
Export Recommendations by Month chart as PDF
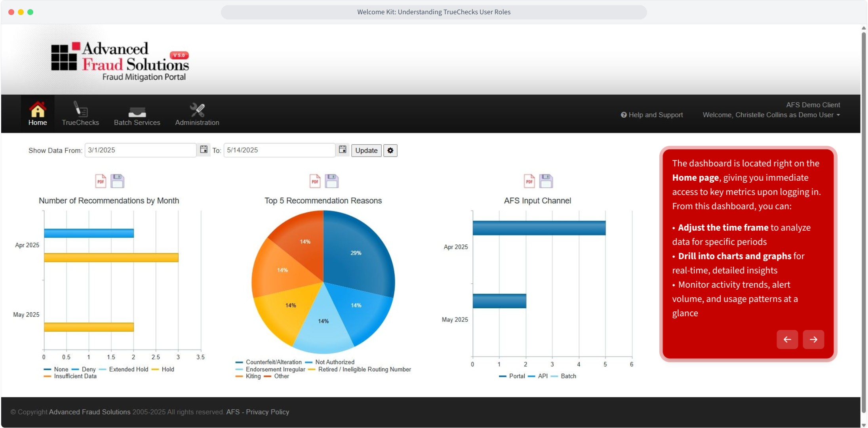(x=101, y=181)
